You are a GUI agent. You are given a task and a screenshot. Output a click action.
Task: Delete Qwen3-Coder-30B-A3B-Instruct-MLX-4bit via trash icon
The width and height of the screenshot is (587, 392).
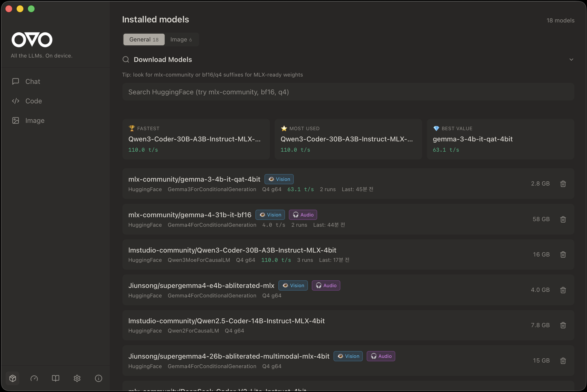(563, 254)
